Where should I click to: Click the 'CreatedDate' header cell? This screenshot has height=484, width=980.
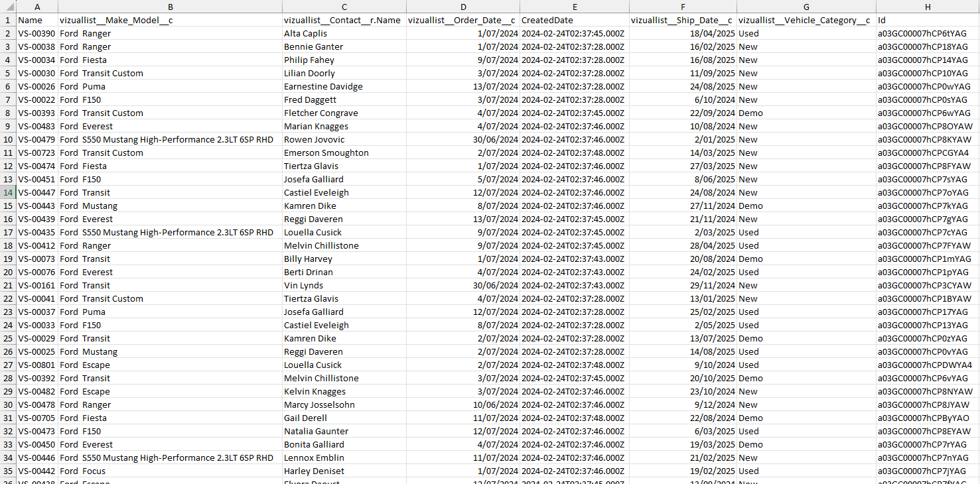575,20
